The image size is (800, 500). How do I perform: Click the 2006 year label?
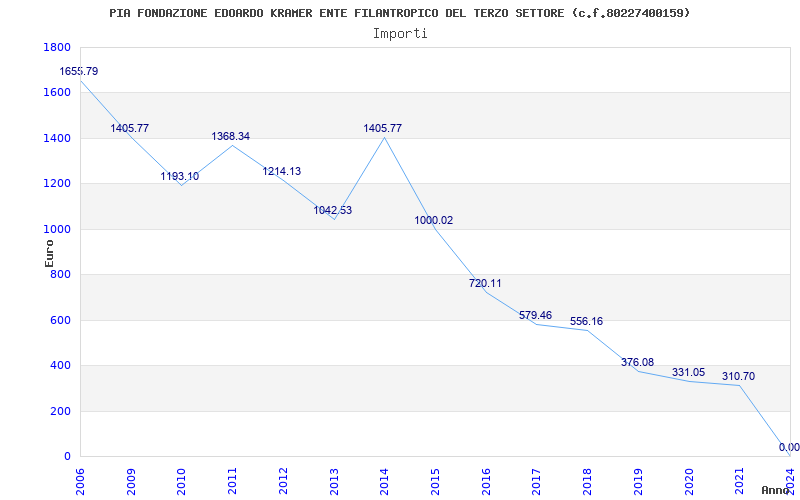[80, 482]
